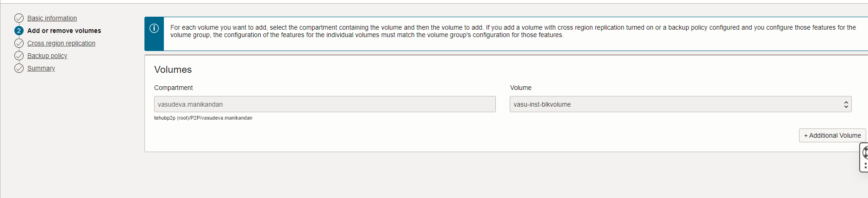Click the Volume field label
The image size is (868, 198).
(x=520, y=88)
